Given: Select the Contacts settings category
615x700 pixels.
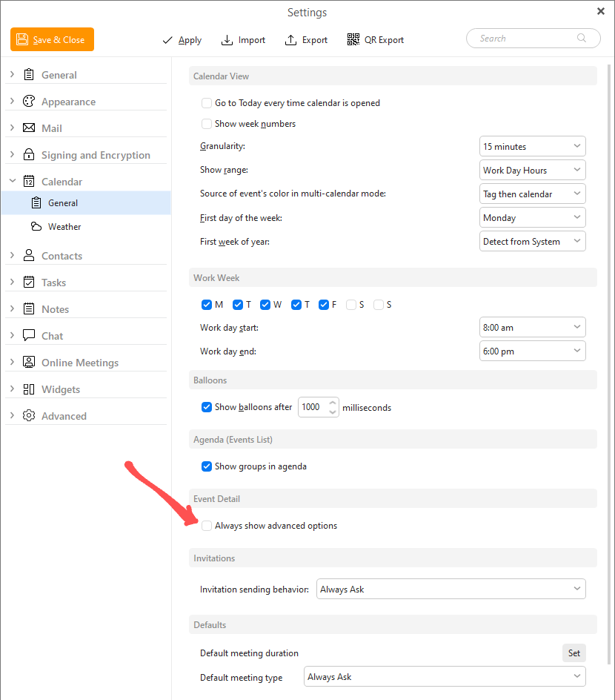Looking at the screenshot, I should coord(61,256).
